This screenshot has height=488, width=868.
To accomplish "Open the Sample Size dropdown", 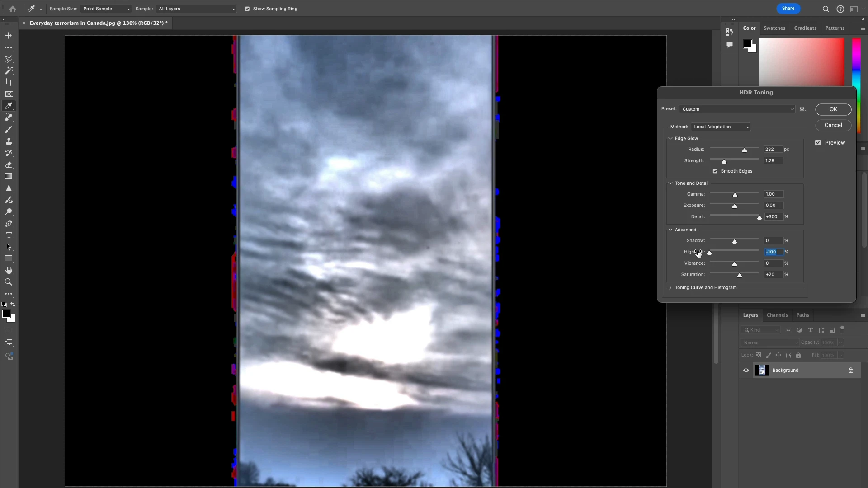I will pos(106,9).
